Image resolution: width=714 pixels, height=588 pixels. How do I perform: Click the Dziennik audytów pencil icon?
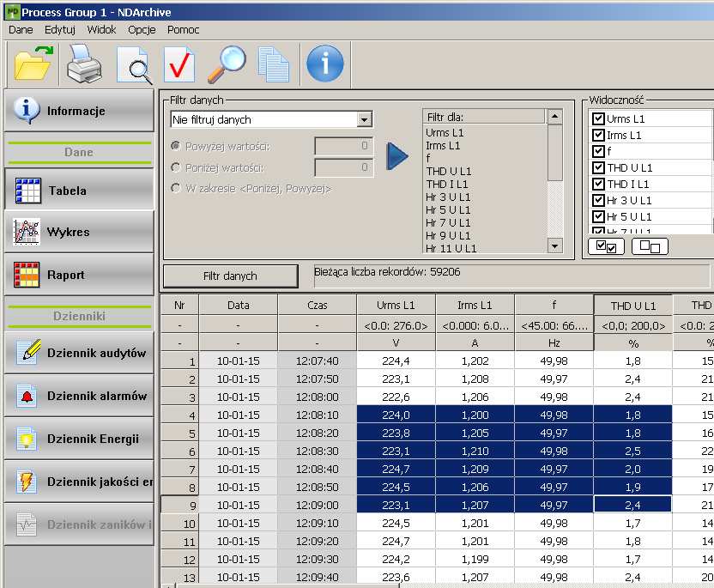tap(28, 352)
